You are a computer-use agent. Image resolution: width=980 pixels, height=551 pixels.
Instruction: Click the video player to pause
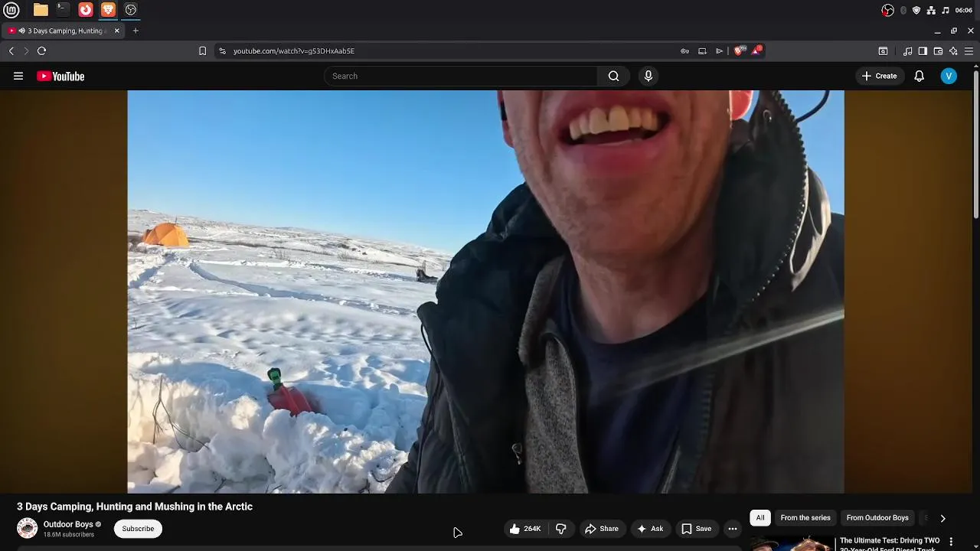(x=485, y=292)
